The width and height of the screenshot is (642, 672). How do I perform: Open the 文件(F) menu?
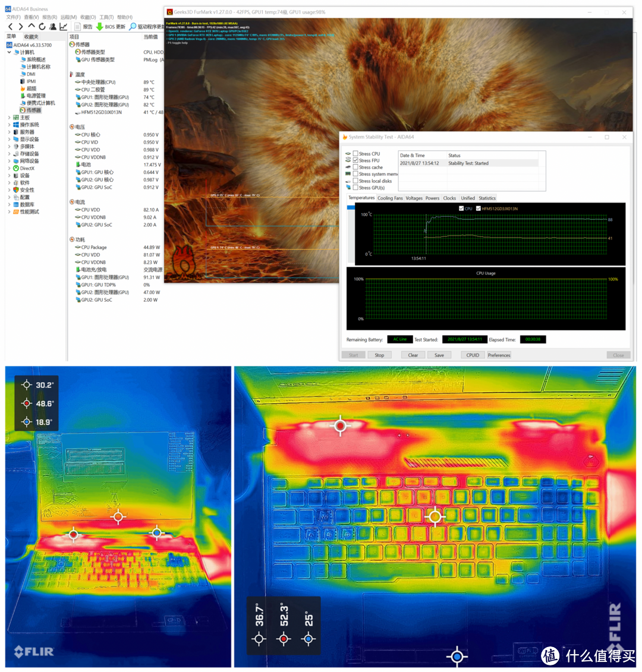pyautogui.click(x=13, y=17)
